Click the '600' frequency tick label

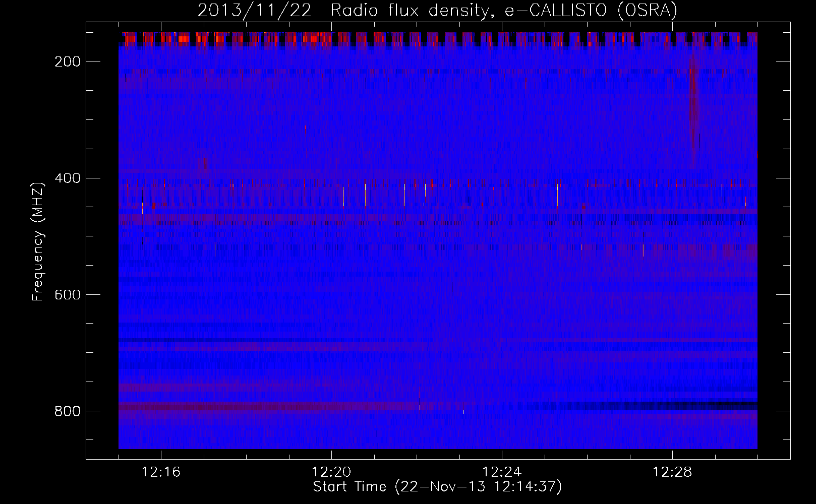[x=67, y=295]
